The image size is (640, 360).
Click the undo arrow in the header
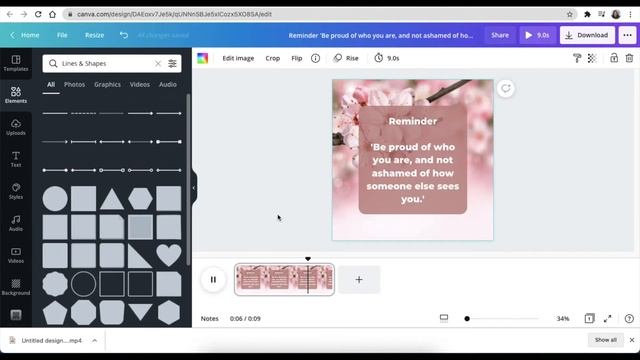[x=124, y=36]
